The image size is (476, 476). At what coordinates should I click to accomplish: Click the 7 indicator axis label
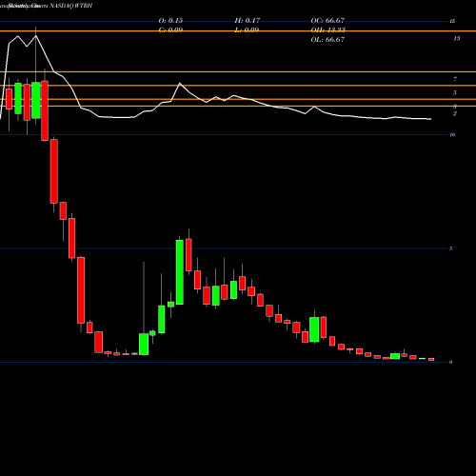point(455,79)
